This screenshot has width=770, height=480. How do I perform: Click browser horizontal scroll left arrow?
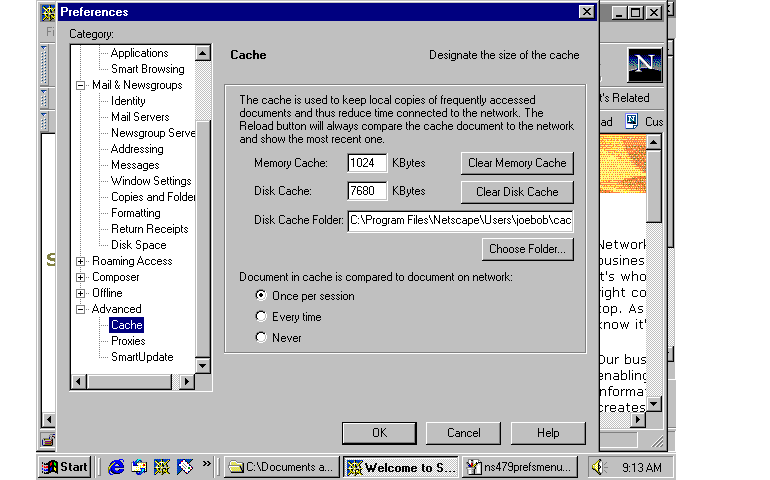48,420
